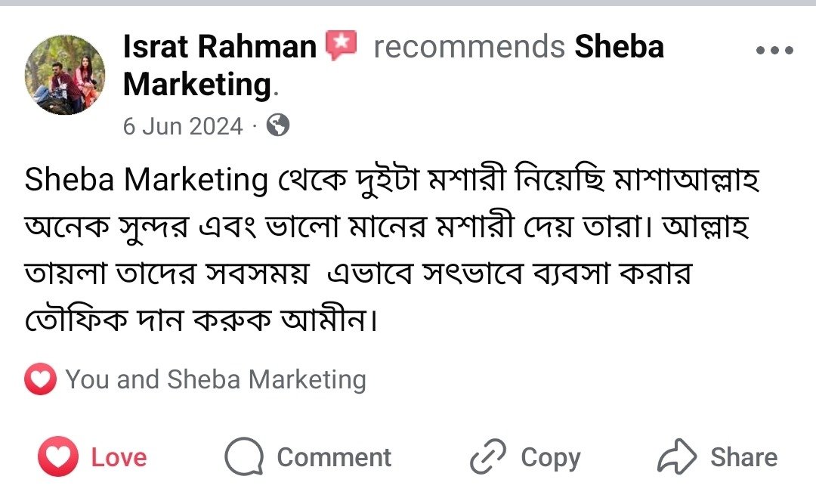The image size is (816, 504).
Task: Click the red recommendation star badge
Action: (x=341, y=47)
